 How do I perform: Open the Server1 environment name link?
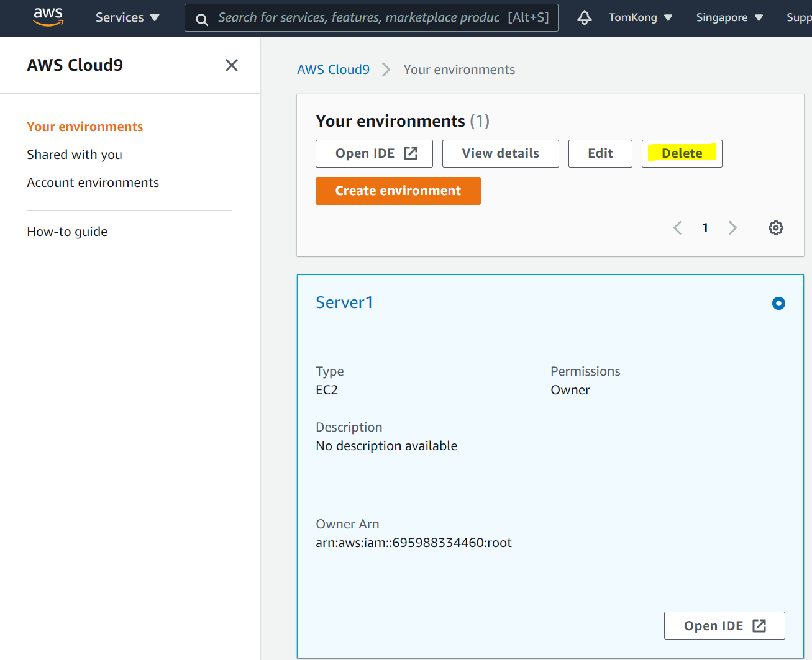344,302
